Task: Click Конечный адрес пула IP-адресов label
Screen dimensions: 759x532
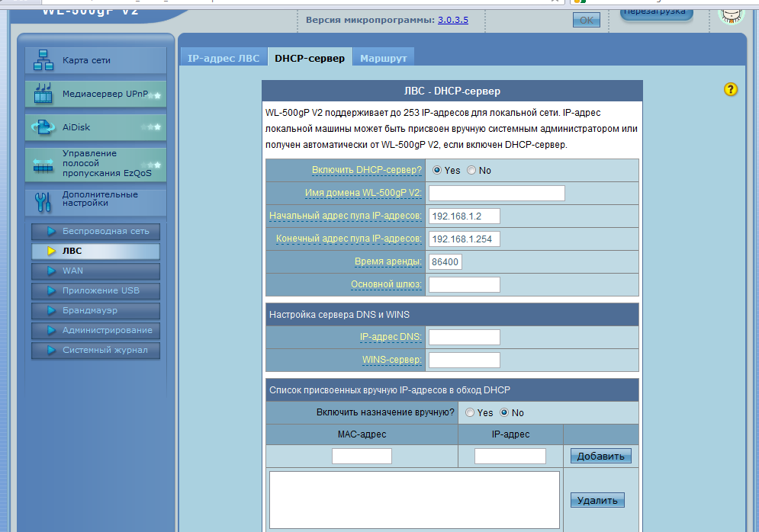Action: tap(349, 239)
